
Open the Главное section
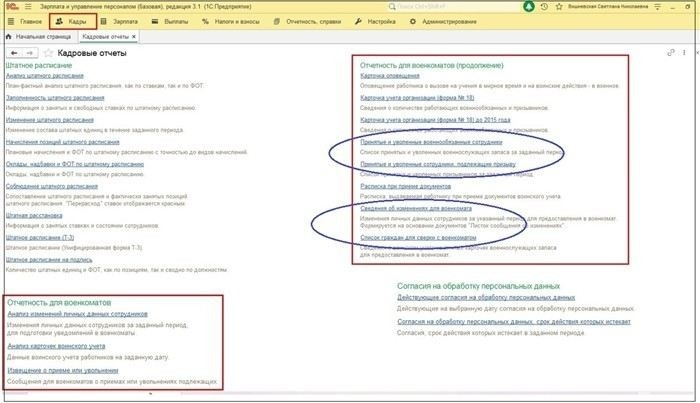(x=25, y=21)
